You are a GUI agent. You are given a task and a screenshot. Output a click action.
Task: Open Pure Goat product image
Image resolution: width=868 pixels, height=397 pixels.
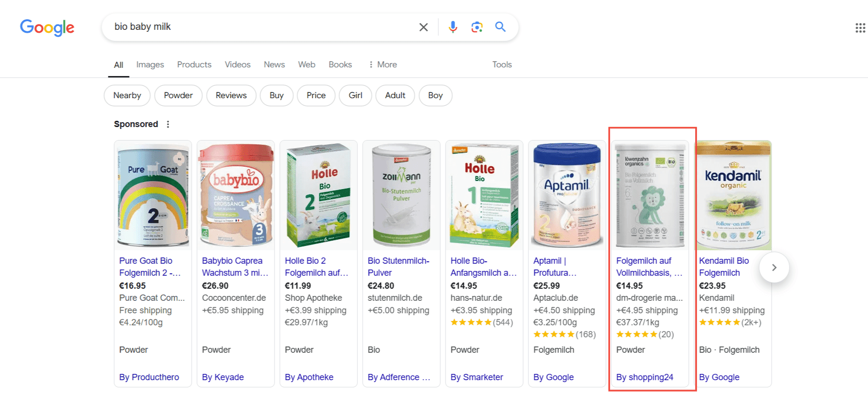pos(153,195)
